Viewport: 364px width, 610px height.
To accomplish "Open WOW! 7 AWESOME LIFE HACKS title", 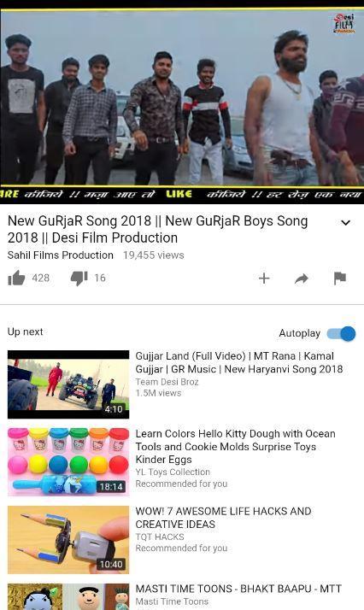I will tap(223, 518).
